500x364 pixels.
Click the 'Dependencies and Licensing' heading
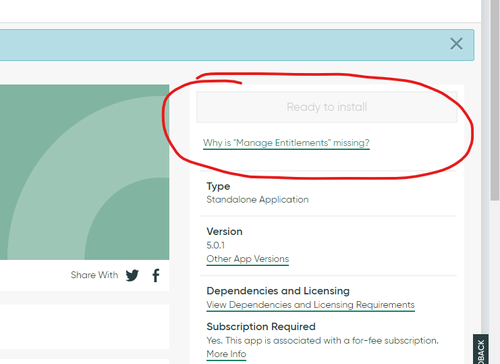[x=278, y=291]
